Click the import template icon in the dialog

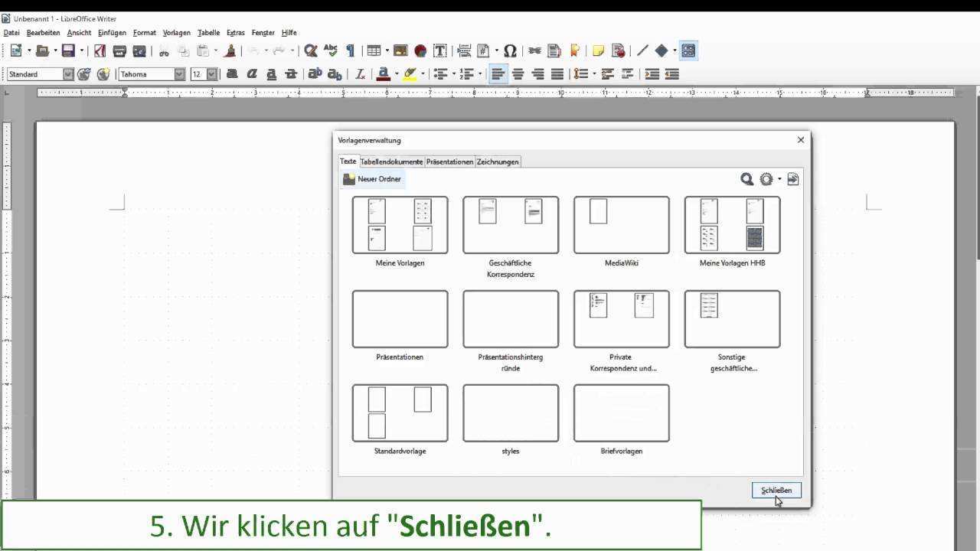(x=792, y=179)
